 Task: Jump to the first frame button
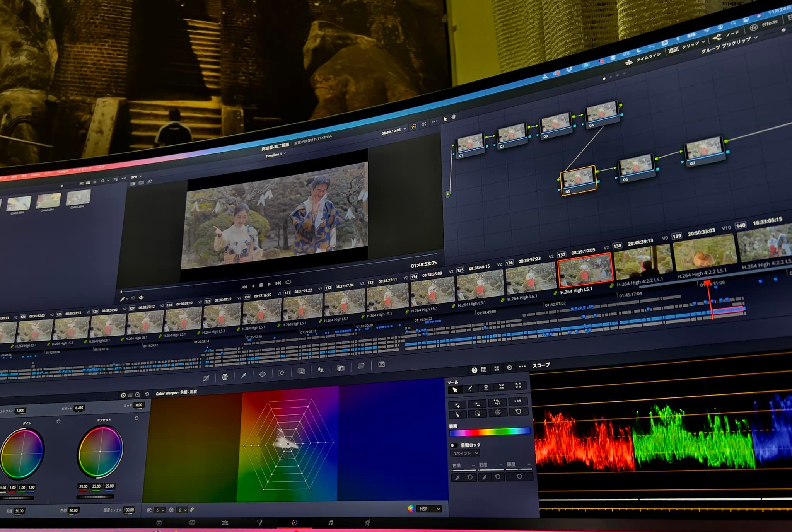pos(244,286)
